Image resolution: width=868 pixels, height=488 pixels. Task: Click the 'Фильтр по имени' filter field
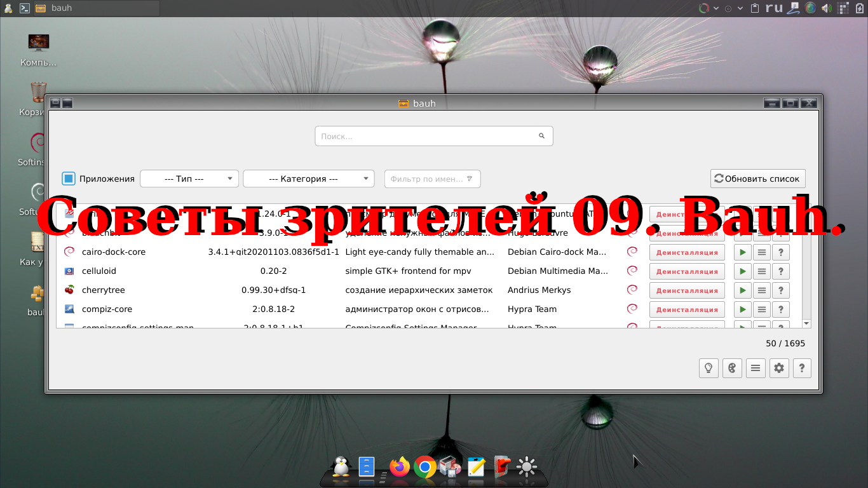click(x=433, y=179)
